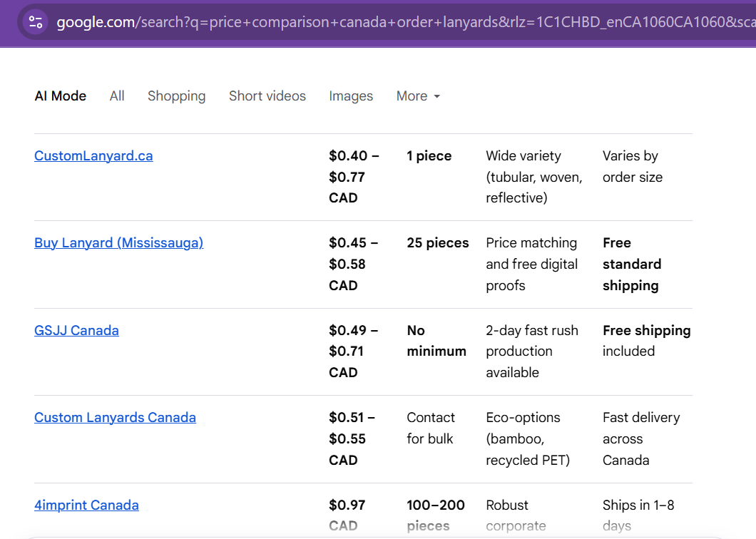Switch to the All results tab
The height and width of the screenshot is (539, 756).
[117, 96]
